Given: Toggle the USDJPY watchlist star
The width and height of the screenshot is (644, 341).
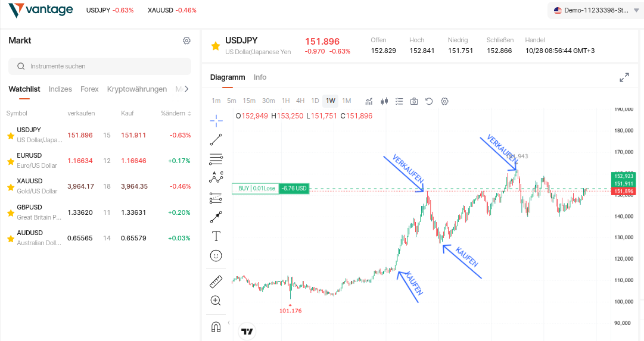Looking at the screenshot, I should pos(11,136).
